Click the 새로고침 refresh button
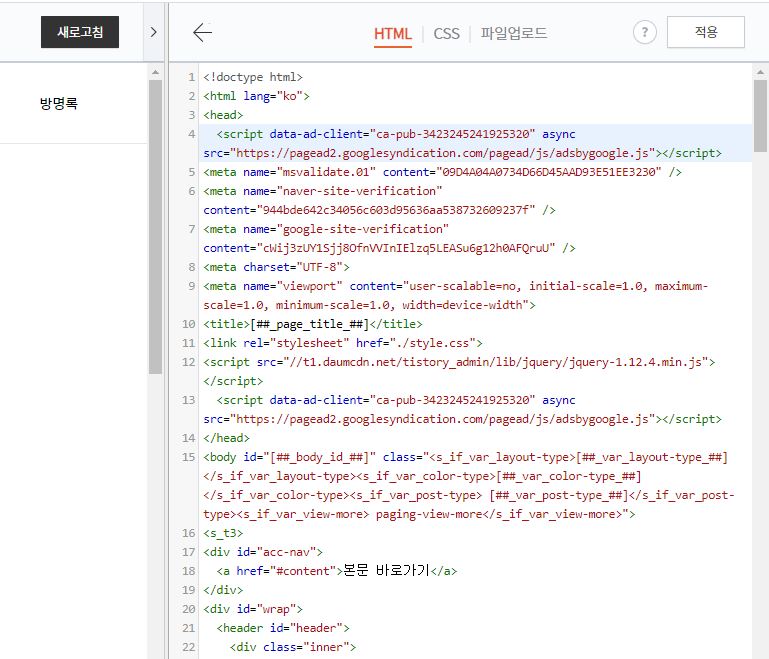Screen dimensions: 769x659 [x=80, y=32]
